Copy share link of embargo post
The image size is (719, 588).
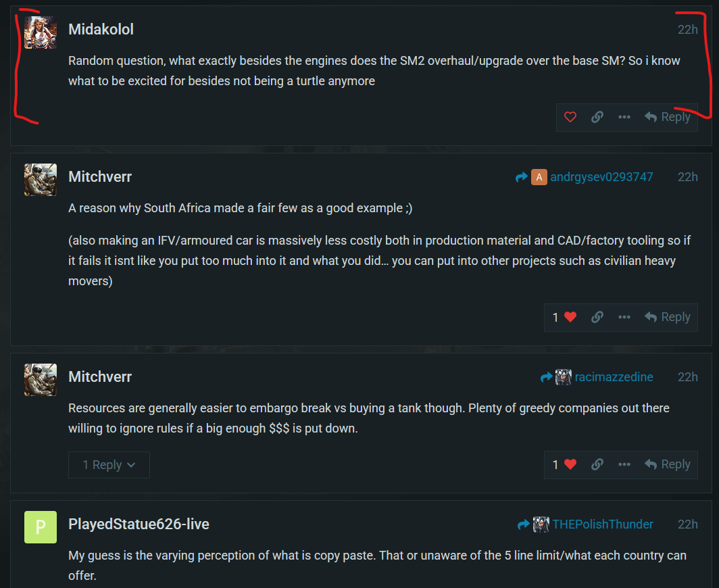pyautogui.click(x=597, y=464)
